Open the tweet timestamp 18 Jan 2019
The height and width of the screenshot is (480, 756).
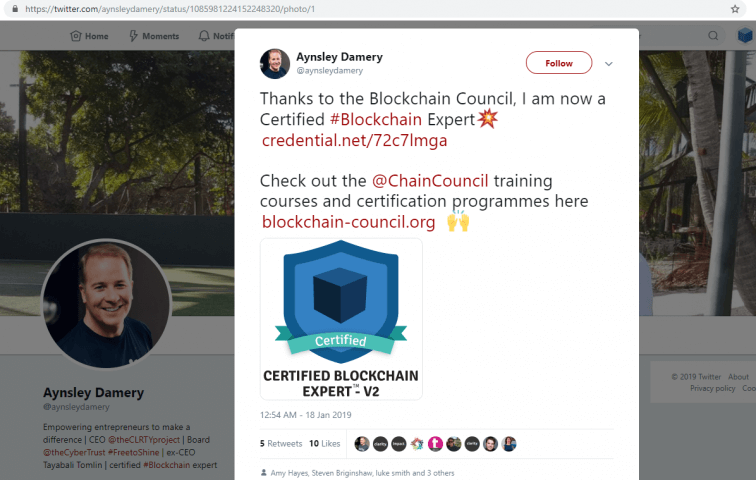tap(306, 415)
